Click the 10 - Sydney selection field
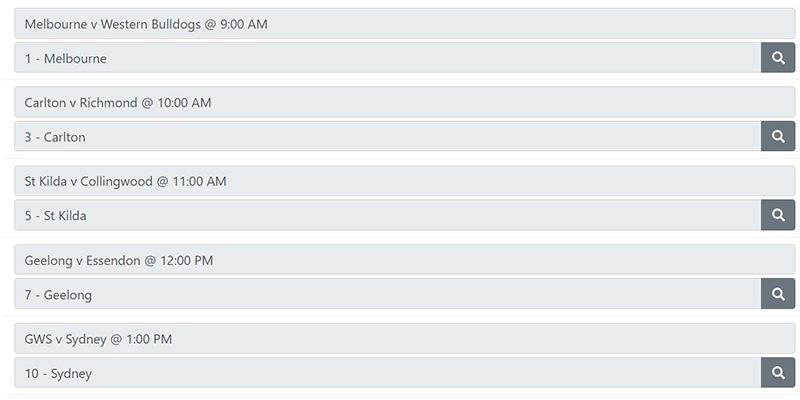Viewport: 800px width, 400px height. (388, 372)
